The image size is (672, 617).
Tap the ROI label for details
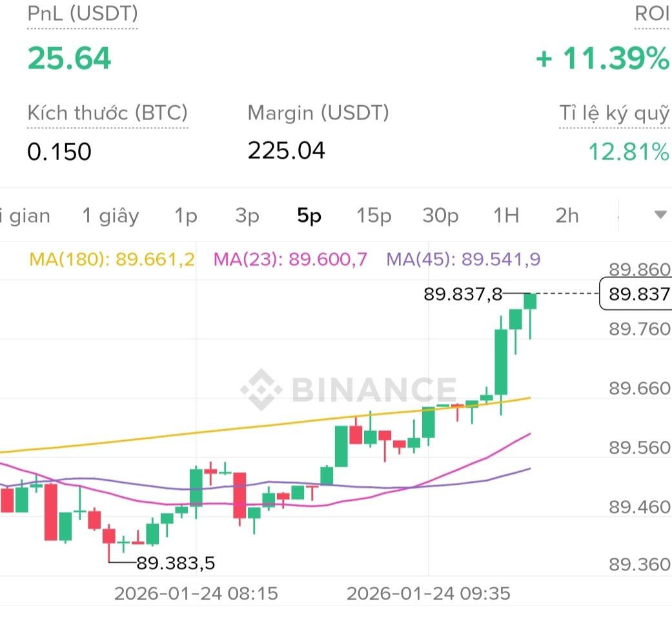click(652, 14)
